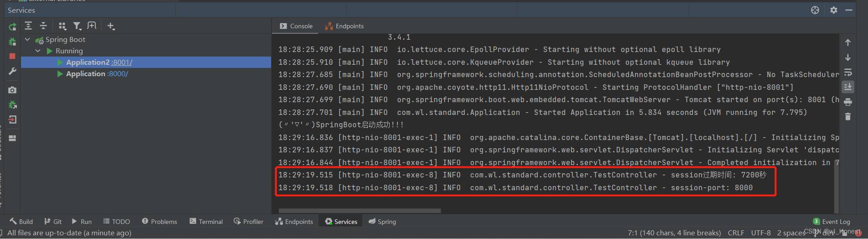
Task: Click the Services panel title
Action: 21,10
